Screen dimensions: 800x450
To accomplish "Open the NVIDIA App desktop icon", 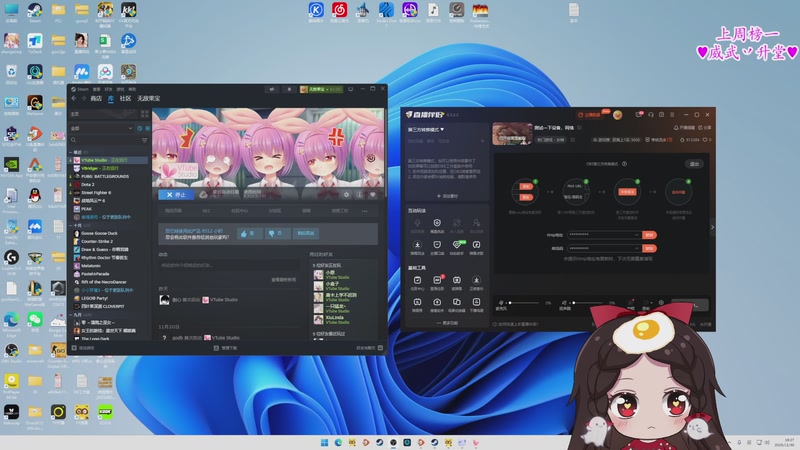I will coord(11,163).
